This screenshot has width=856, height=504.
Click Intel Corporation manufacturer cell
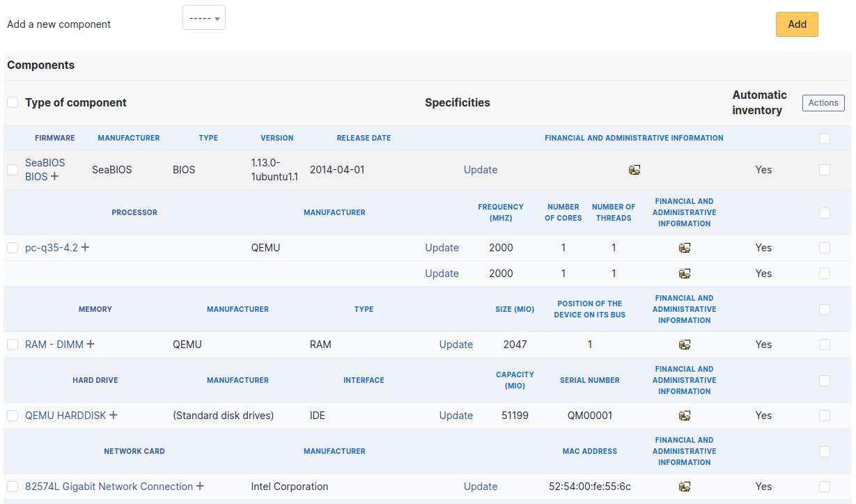tap(290, 487)
